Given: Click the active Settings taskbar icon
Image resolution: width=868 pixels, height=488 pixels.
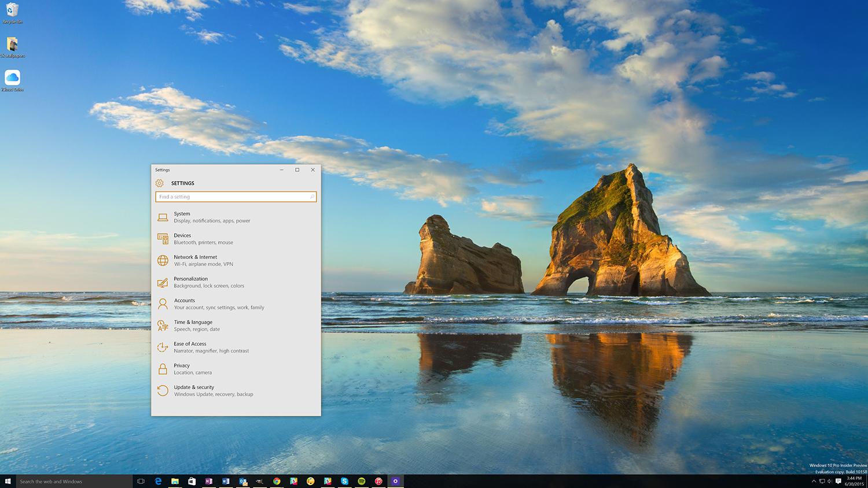Looking at the screenshot, I should (396, 481).
